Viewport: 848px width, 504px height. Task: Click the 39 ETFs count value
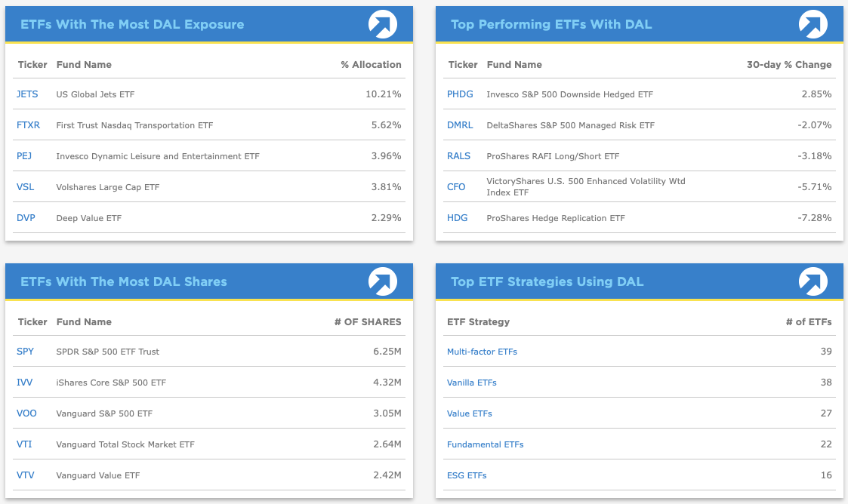click(x=826, y=351)
